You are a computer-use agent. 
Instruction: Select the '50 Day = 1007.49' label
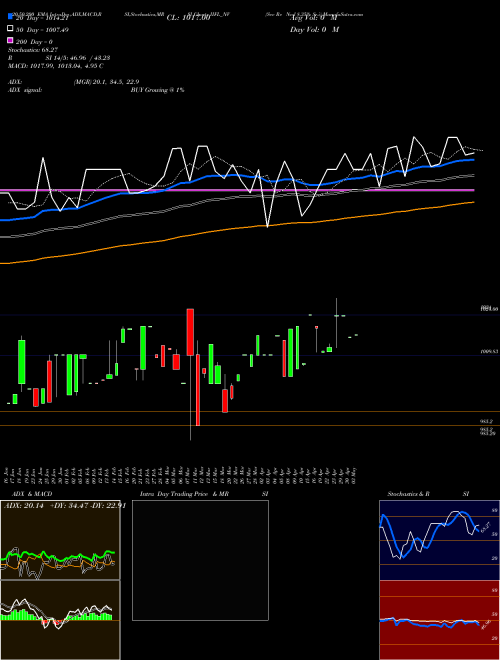[x=42, y=30]
